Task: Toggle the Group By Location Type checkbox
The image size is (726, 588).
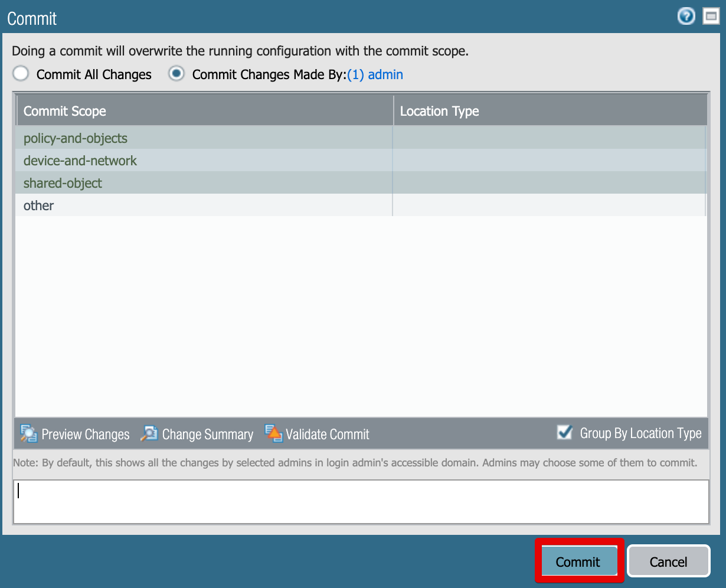Action: (564, 433)
